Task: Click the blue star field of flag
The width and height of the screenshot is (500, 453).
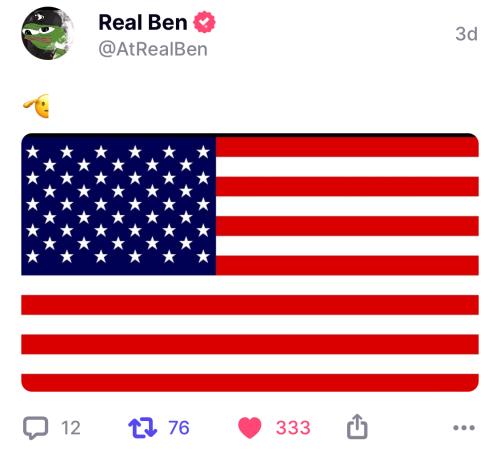Action: point(118,204)
